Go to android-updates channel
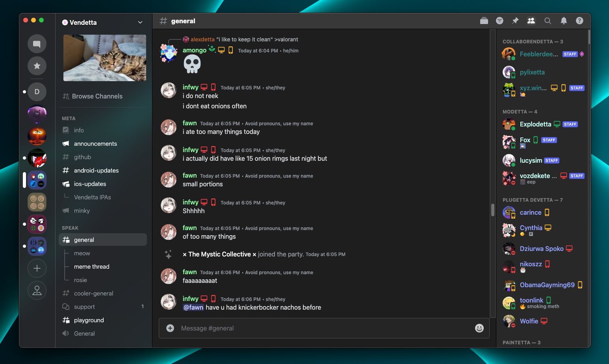 coord(103,170)
